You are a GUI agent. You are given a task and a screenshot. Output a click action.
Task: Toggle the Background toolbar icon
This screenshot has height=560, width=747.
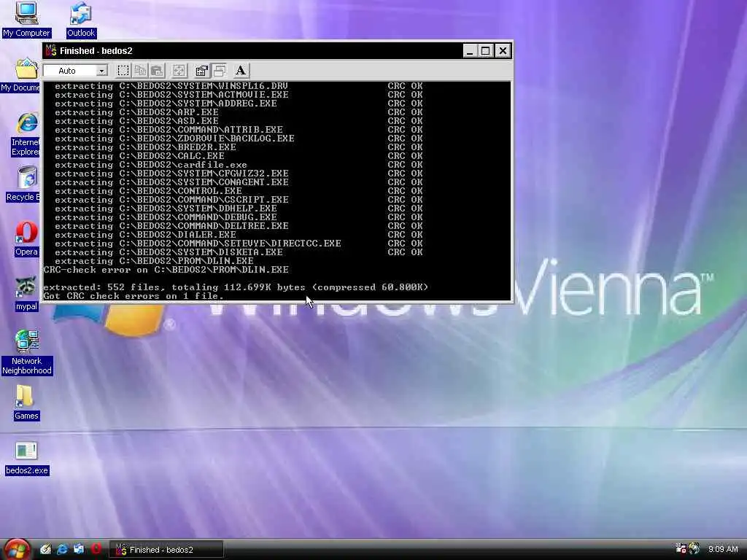click(219, 71)
